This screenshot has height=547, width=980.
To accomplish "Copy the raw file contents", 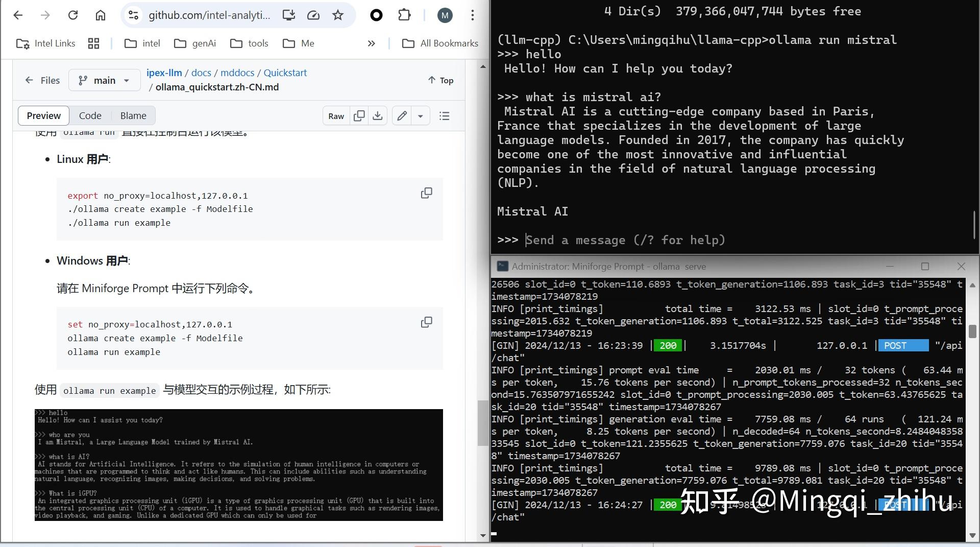I will 359,116.
